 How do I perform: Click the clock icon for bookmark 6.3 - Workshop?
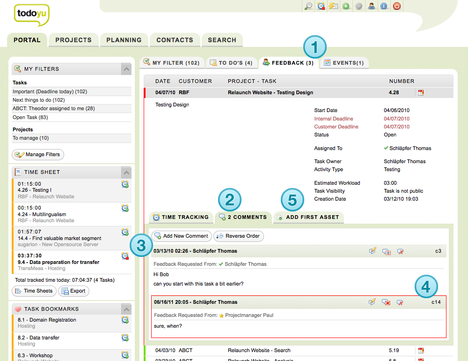(x=125, y=355)
